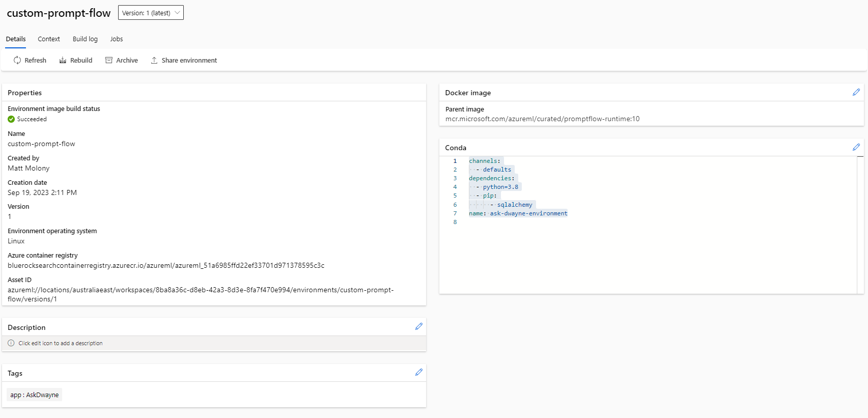The height and width of the screenshot is (418, 868).
Task: Click the Succeeded green status icon
Action: 11,119
